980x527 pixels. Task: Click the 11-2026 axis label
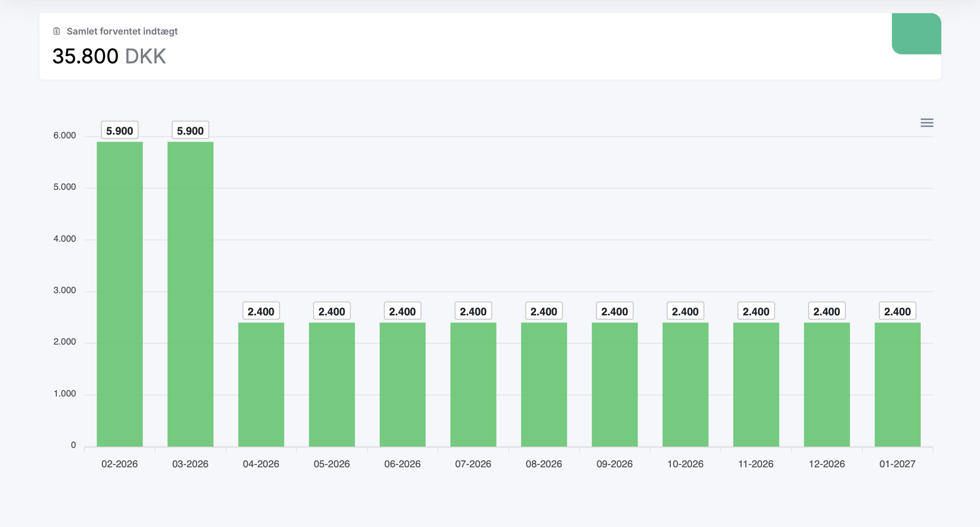click(756, 464)
